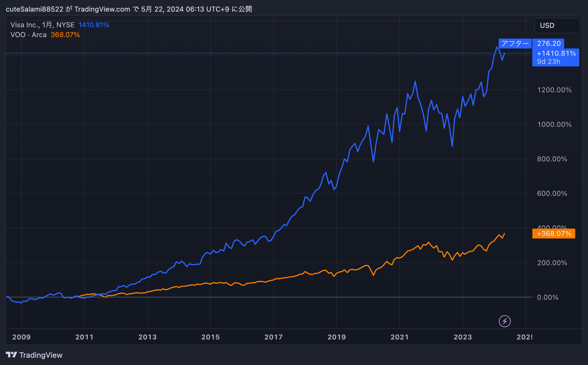Click the 2019 time axis label
The image size is (588, 365).
(x=337, y=337)
